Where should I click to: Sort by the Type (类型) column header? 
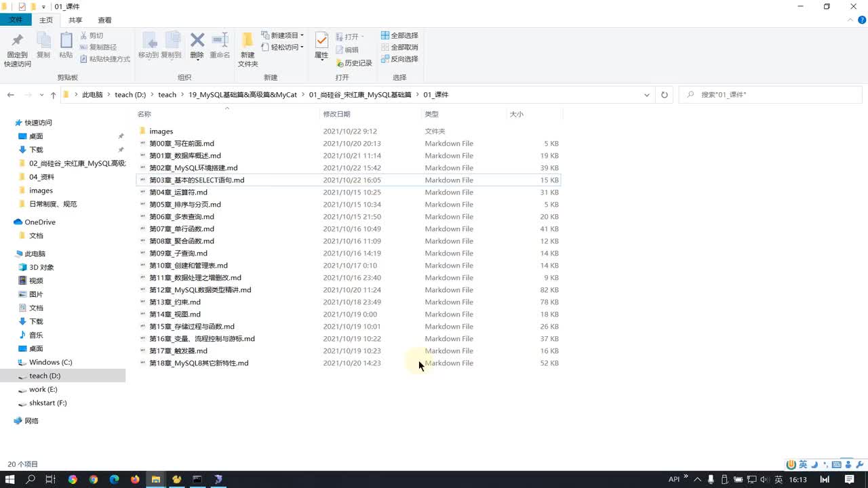click(464, 114)
